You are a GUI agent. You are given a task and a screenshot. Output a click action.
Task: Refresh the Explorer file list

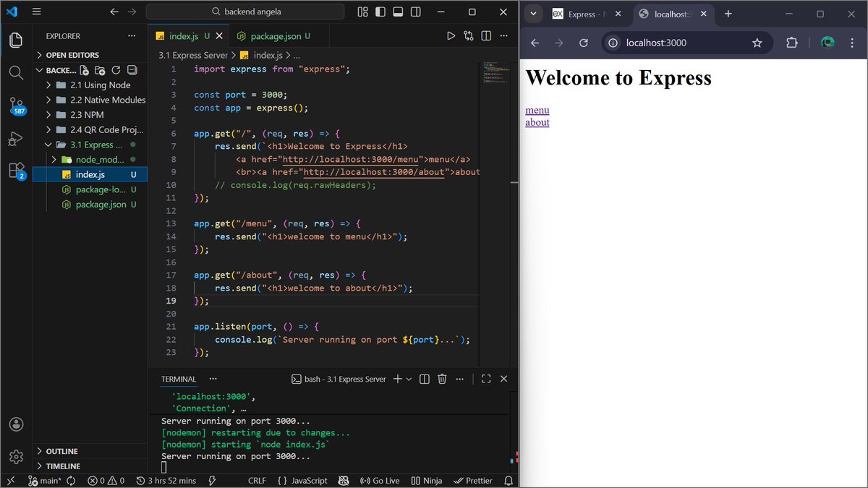point(116,70)
